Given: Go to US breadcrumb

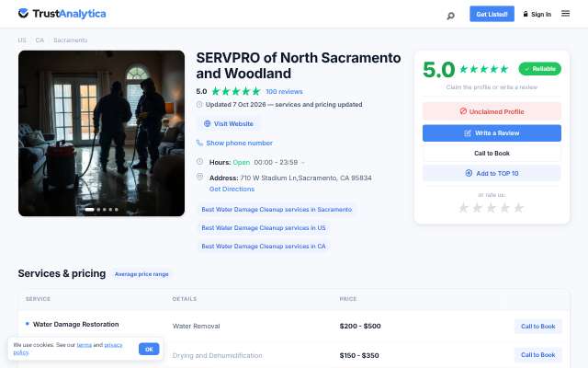Looking at the screenshot, I should (22, 40).
